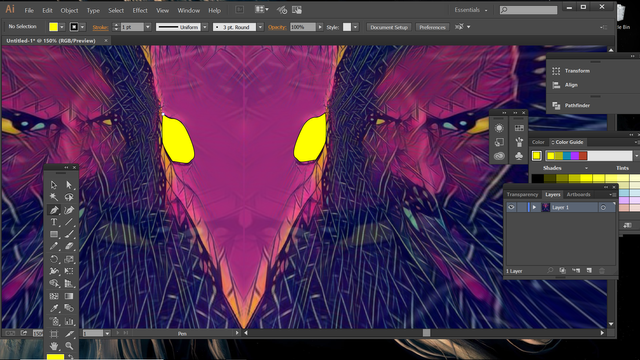Select the Pen tool
This screenshot has width=640, height=360.
(x=54, y=210)
